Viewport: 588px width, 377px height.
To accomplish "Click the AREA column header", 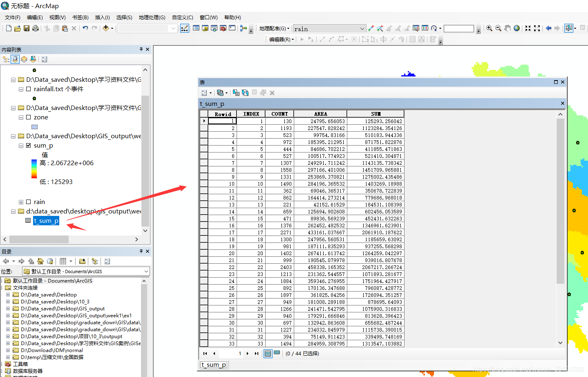I will pyautogui.click(x=320, y=114).
